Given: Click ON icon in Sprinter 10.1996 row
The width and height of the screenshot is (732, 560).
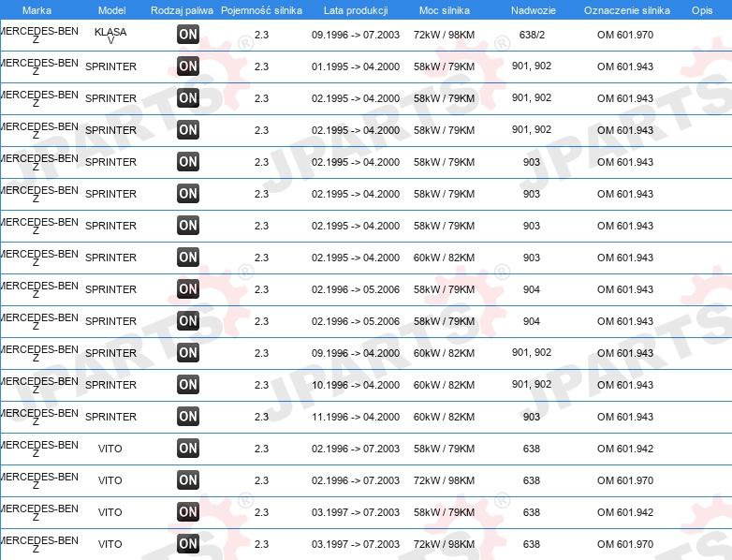Looking at the screenshot, I should [x=188, y=385].
